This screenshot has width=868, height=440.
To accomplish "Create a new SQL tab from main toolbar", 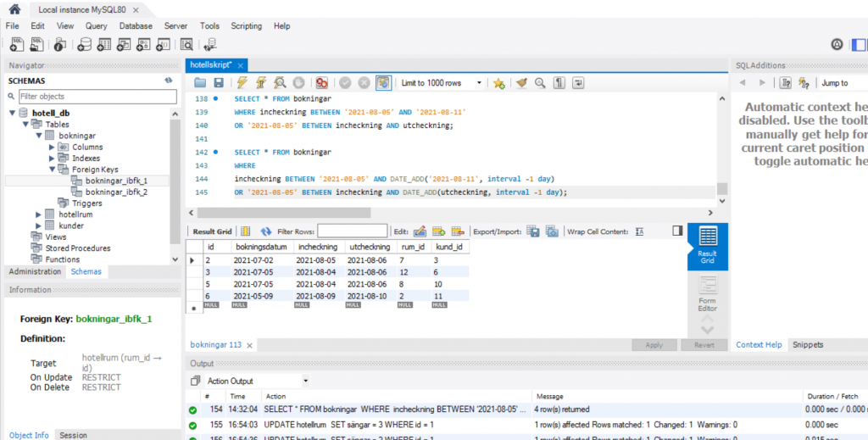I will point(17,44).
